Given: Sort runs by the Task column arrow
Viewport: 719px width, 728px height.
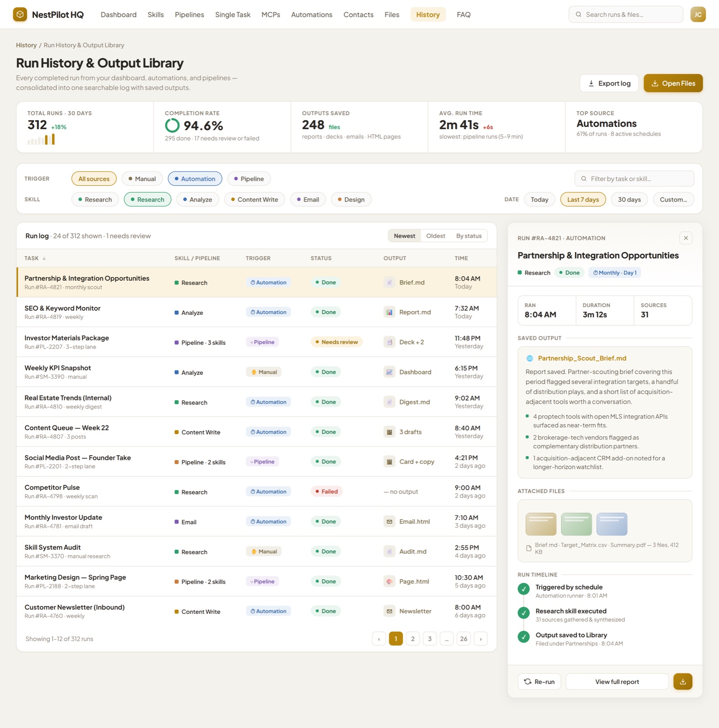Looking at the screenshot, I should [x=44, y=258].
